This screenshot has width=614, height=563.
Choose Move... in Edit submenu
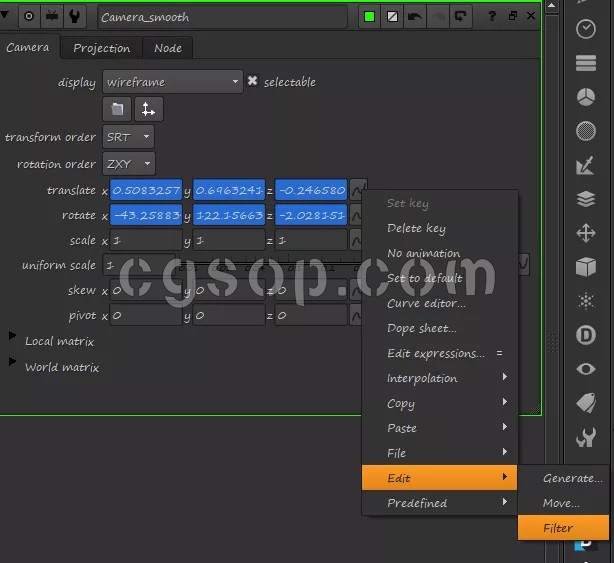pos(563,503)
